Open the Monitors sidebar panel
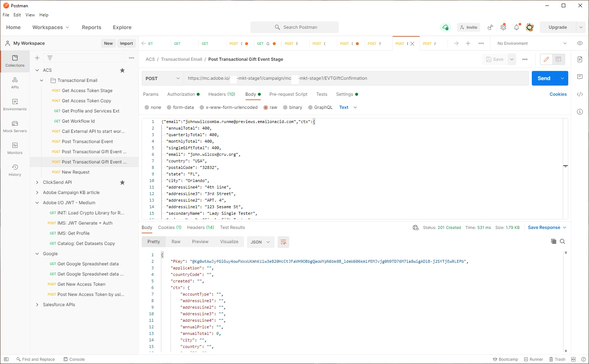This screenshot has width=589, height=364. (x=15, y=149)
